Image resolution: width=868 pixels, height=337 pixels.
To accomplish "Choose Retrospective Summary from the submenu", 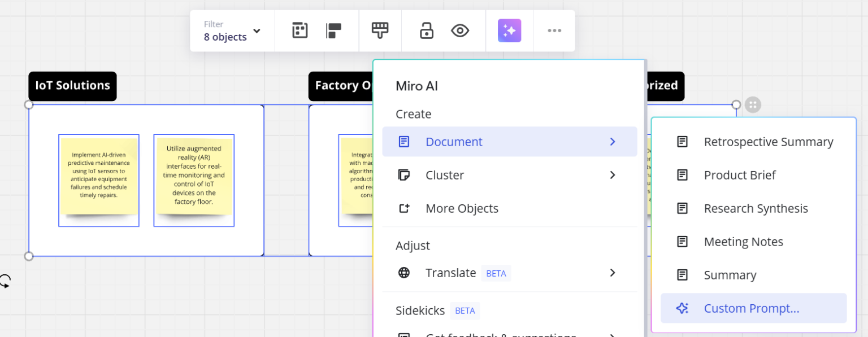I will coord(769,142).
